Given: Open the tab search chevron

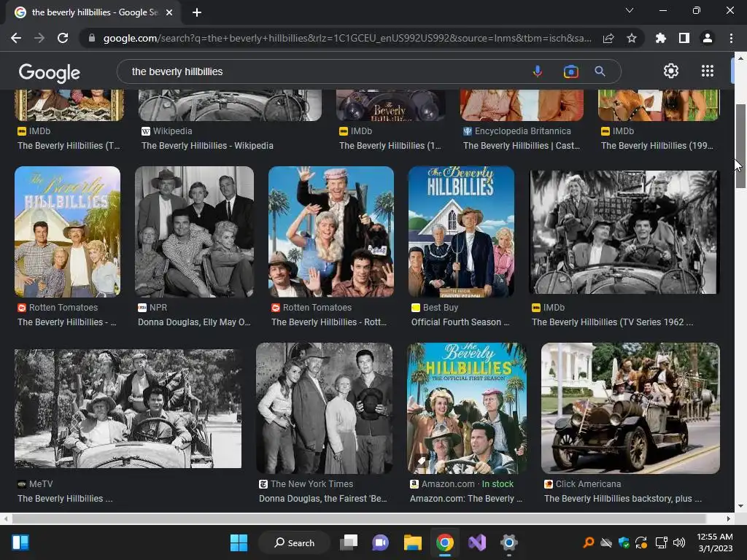Looking at the screenshot, I should 630,10.
